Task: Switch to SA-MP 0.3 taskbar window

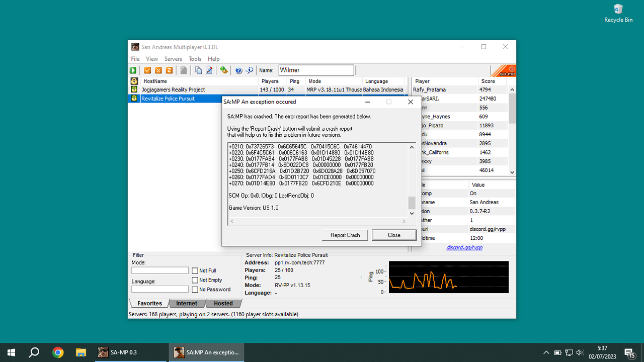Action: [x=130, y=352]
